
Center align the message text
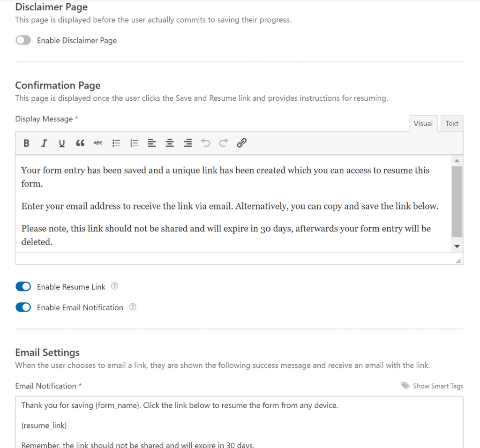[170, 143]
